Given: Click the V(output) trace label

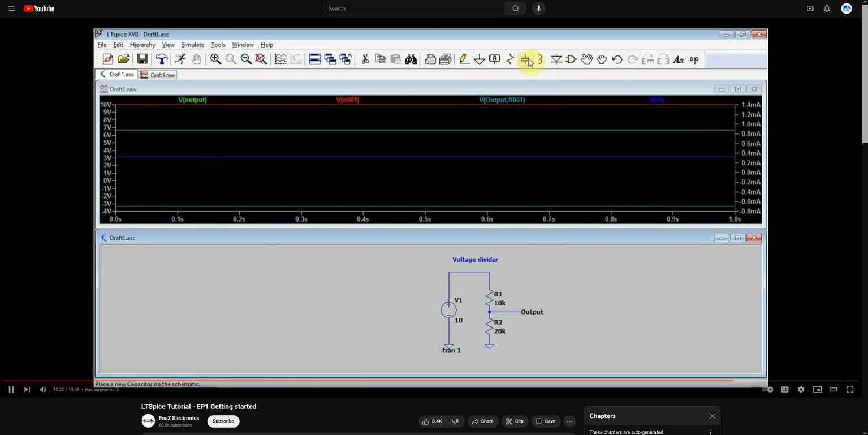Looking at the screenshot, I should point(192,100).
